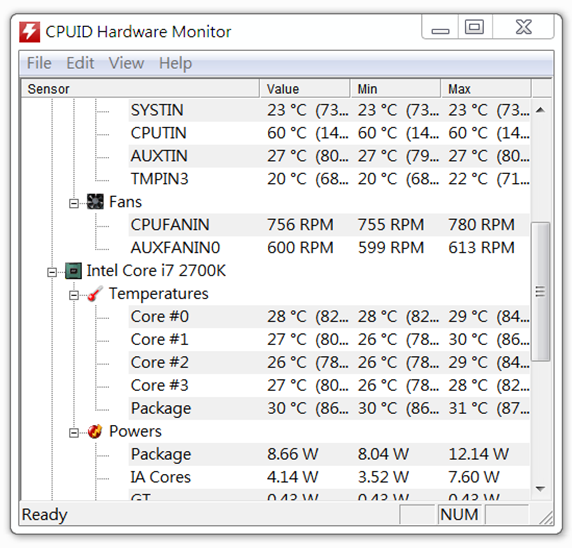Select the TMPIN3 sensor row
The height and width of the screenshot is (548, 572).
click(329, 179)
